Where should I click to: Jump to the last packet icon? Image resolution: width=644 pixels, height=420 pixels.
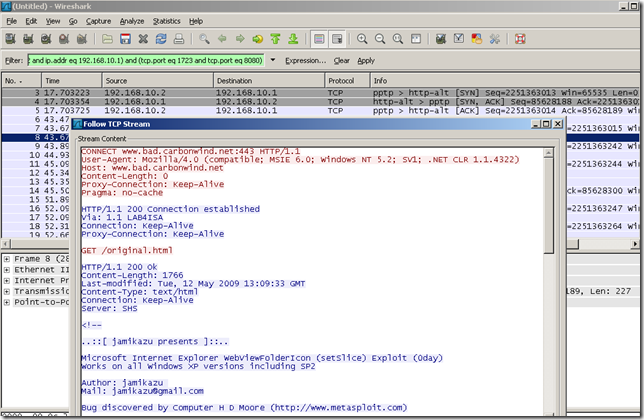click(293, 39)
